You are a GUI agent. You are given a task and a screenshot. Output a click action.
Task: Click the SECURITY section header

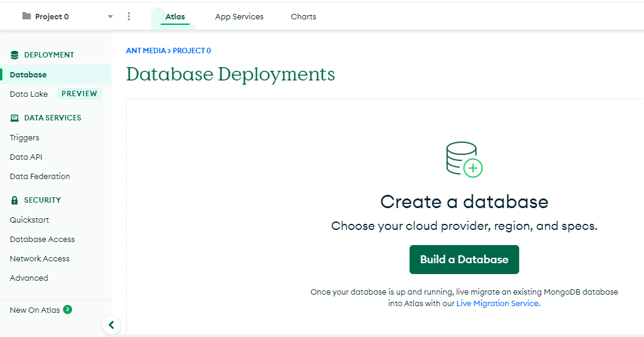(42, 200)
